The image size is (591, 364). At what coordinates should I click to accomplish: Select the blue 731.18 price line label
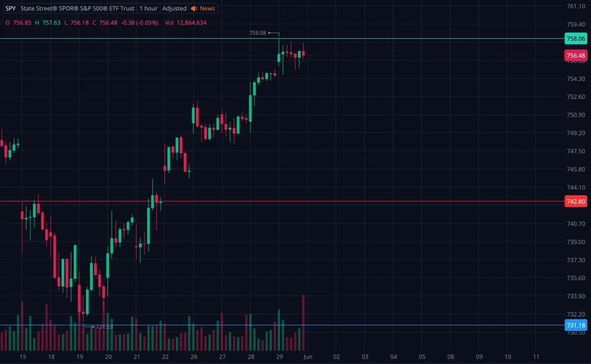pos(576,325)
